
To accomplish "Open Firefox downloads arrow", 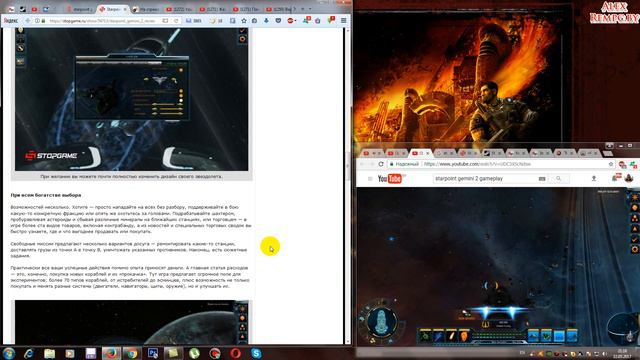I will point(266,20).
